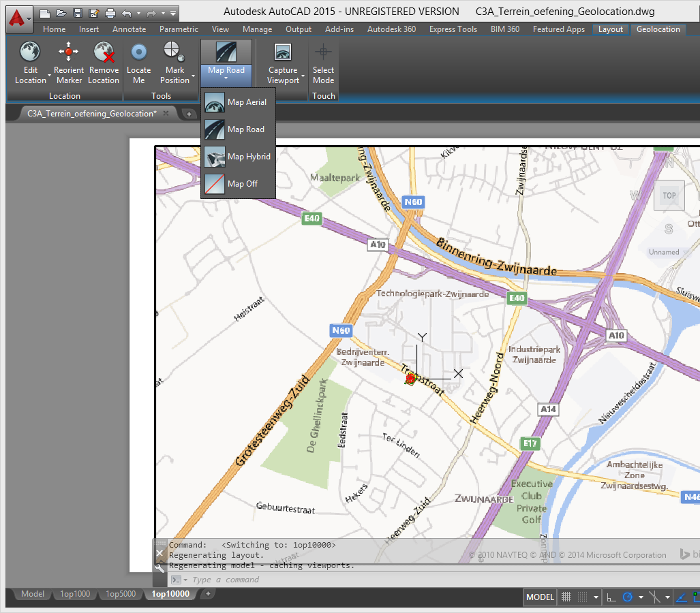Click the Save As icon in quick access toolbar
The image size is (700, 613).
pyautogui.click(x=94, y=14)
